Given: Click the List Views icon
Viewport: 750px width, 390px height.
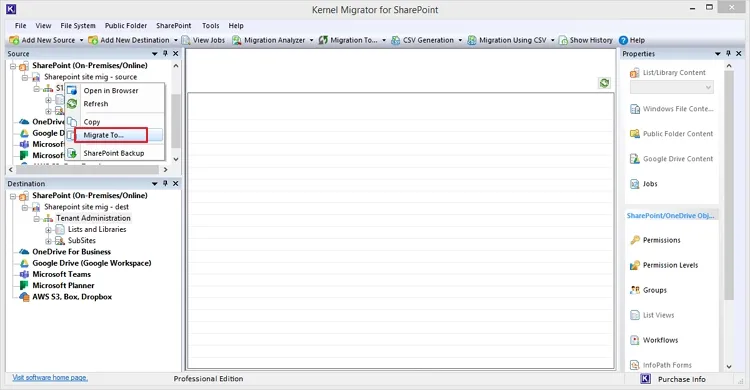Looking at the screenshot, I should 635,315.
